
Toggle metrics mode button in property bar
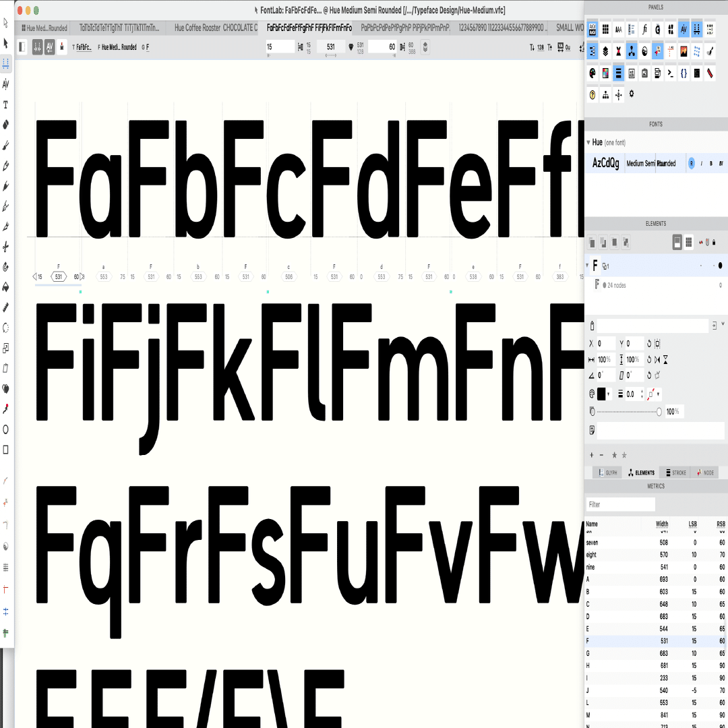point(38,47)
